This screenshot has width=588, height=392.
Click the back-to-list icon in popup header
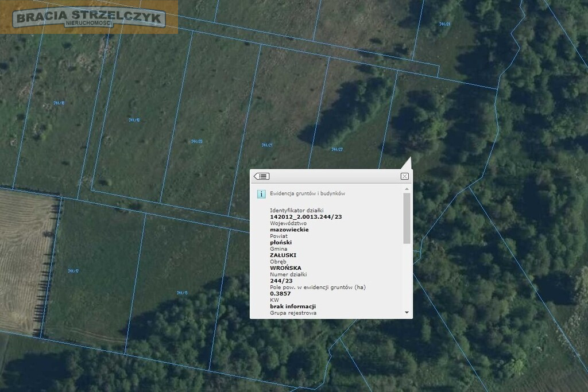(x=261, y=176)
